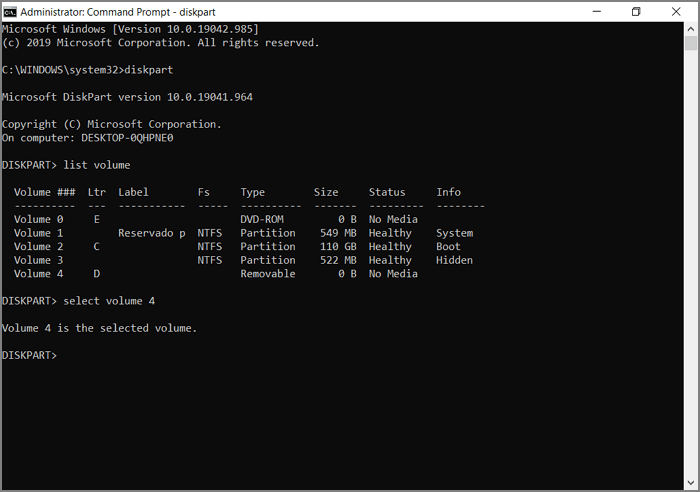
Task: Click the window title 'Administrator: Command Prompt - diskpart'
Action: click(118, 12)
